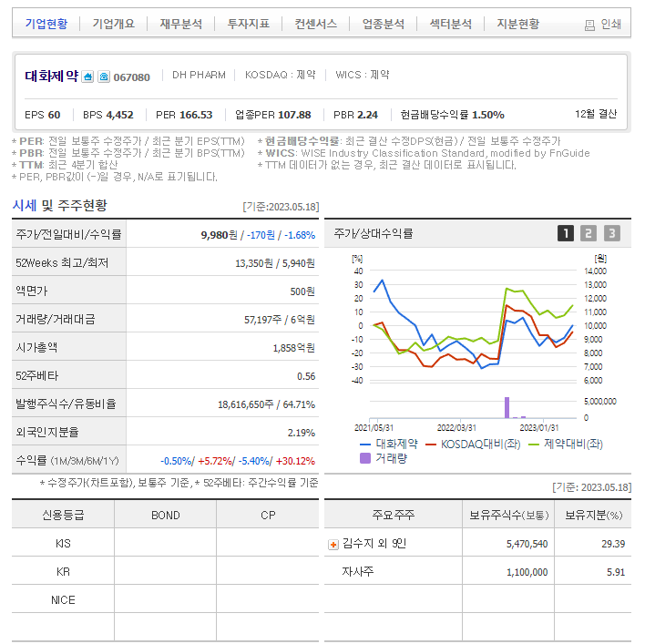Click the KIS credit rating row
The image size is (645, 644).
tap(166, 543)
